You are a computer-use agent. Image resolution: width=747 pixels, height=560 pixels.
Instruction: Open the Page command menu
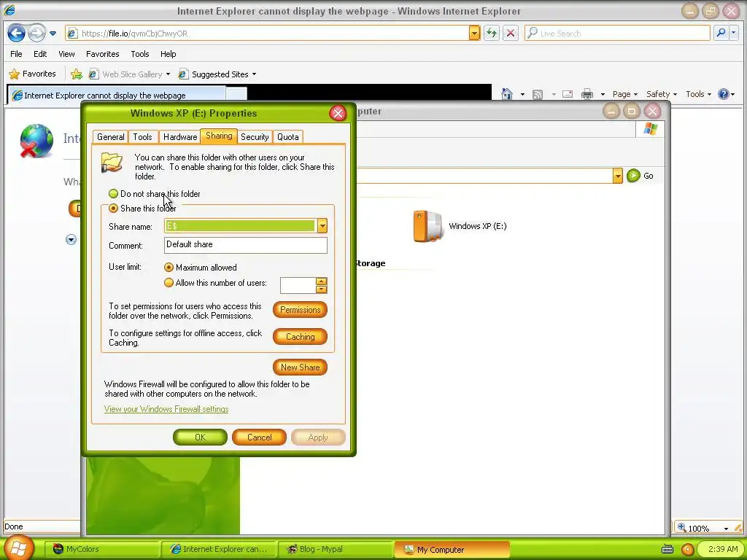(x=625, y=94)
